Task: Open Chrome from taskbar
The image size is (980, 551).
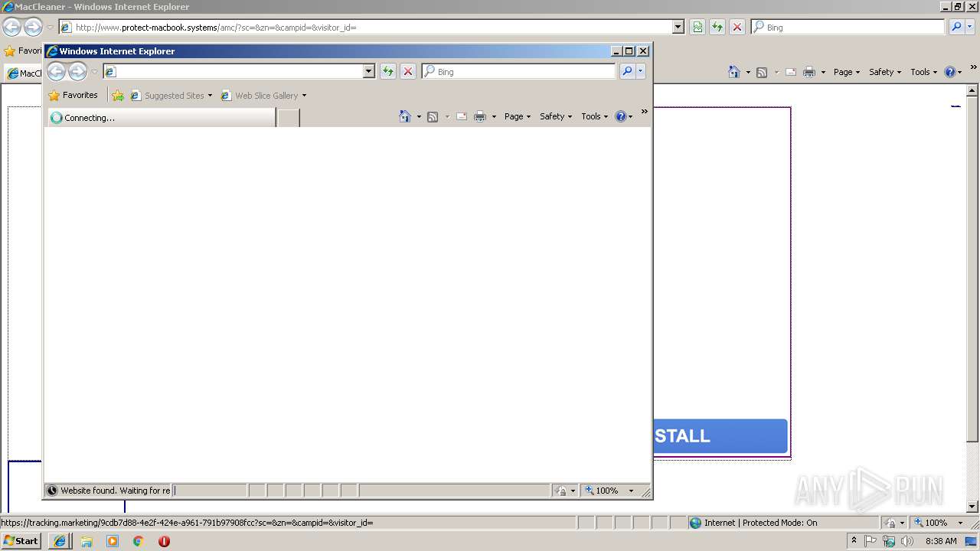Action: (139, 541)
